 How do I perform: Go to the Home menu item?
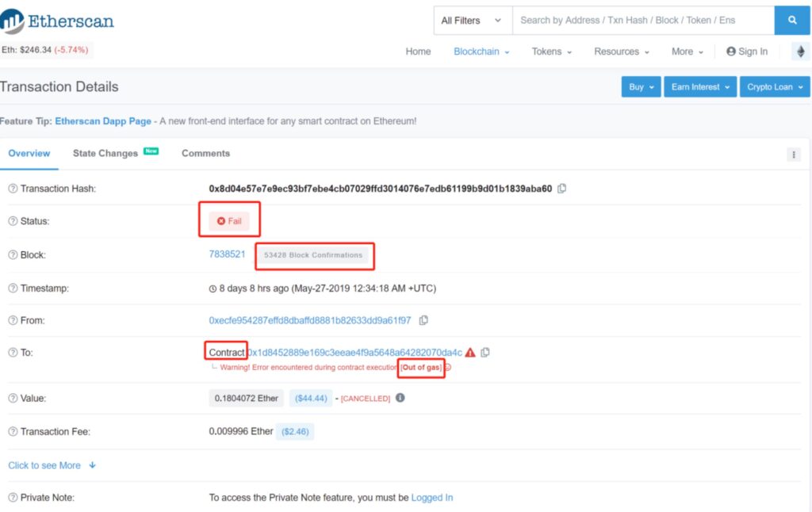(x=418, y=52)
